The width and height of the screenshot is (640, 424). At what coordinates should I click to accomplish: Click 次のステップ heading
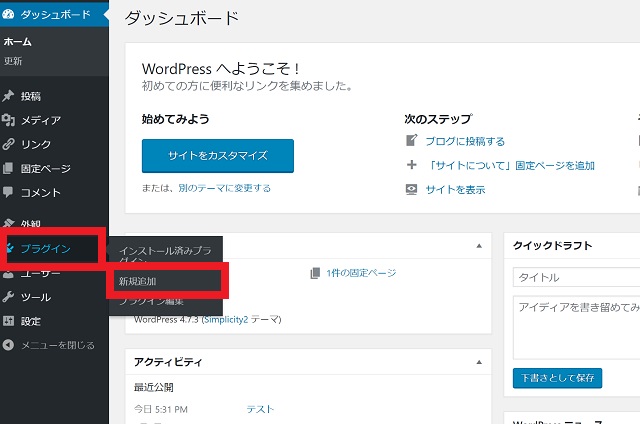click(x=438, y=119)
